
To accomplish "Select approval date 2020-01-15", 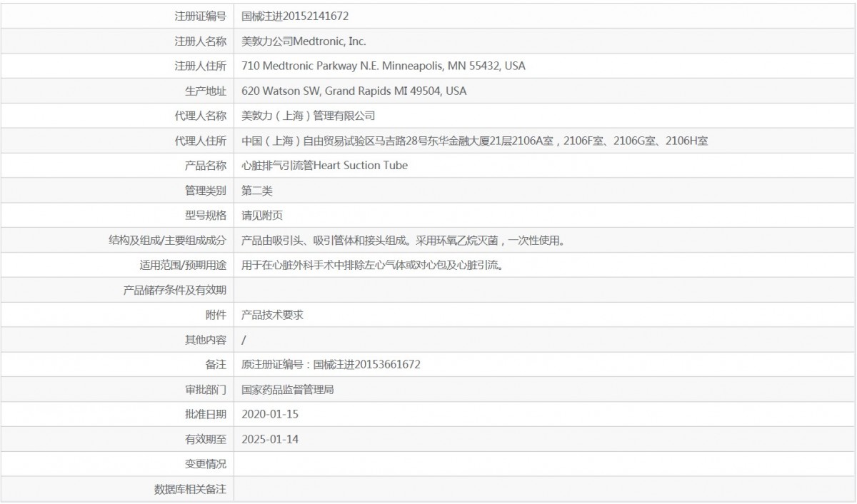I will tap(271, 414).
